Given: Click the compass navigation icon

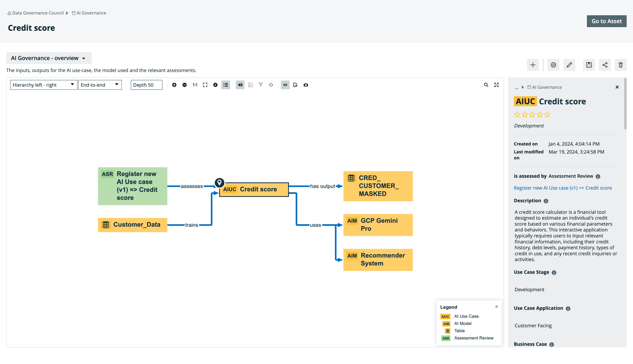Looking at the screenshot, I should [215, 85].
